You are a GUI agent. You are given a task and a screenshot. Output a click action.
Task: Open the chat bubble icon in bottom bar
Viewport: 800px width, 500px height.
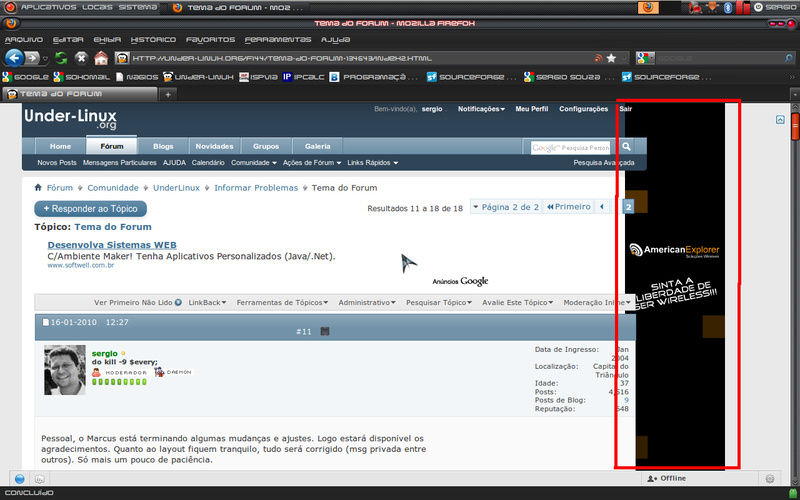coord(40,479)
